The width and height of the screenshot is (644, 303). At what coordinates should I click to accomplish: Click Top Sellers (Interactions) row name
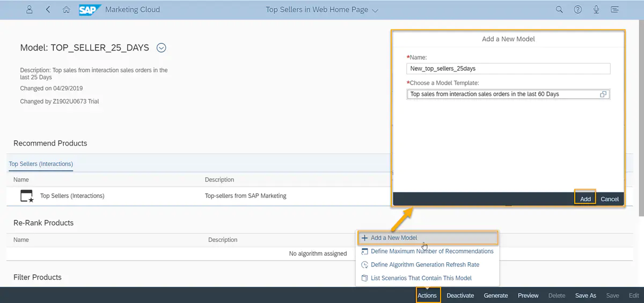72,196
